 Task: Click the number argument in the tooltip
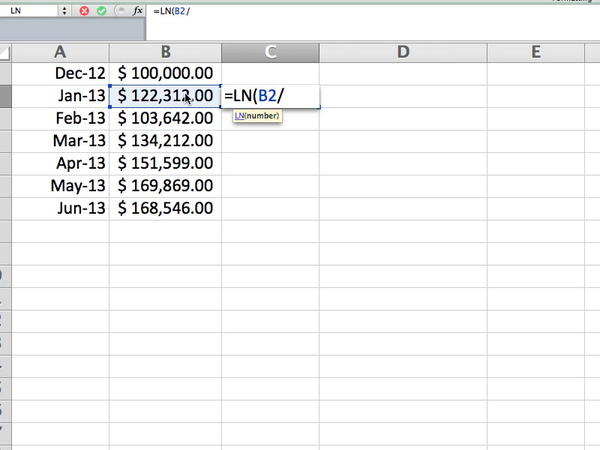tap(263, 116)
